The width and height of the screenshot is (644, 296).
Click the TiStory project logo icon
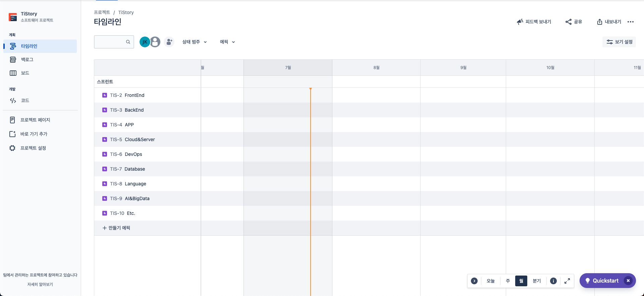click(x=13, y=17)
